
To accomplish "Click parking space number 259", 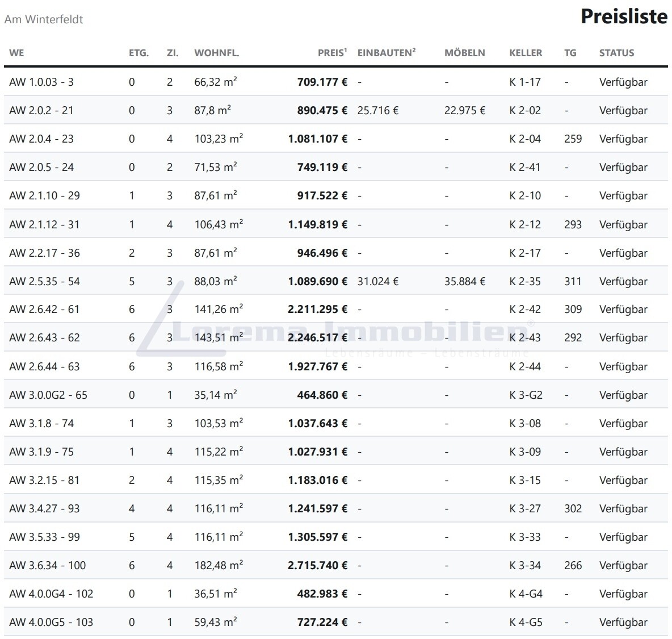I will (573, 139).
